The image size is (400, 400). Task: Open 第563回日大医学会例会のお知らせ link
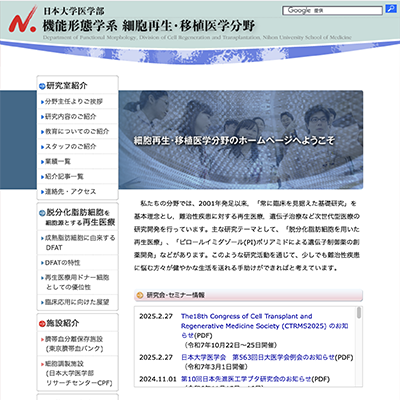click(258, 357)
